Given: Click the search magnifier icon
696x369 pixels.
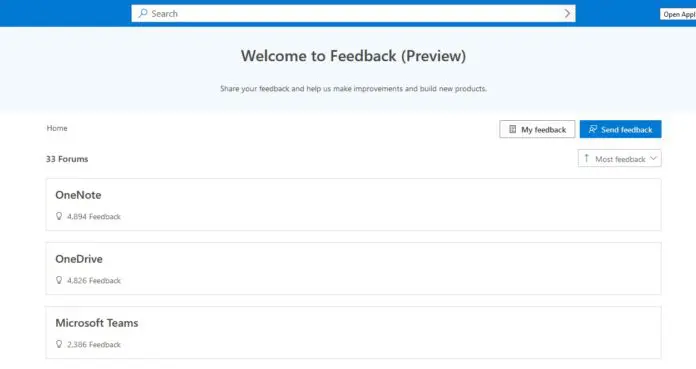Looking at the screenshot, I should [x=142, y=13].
